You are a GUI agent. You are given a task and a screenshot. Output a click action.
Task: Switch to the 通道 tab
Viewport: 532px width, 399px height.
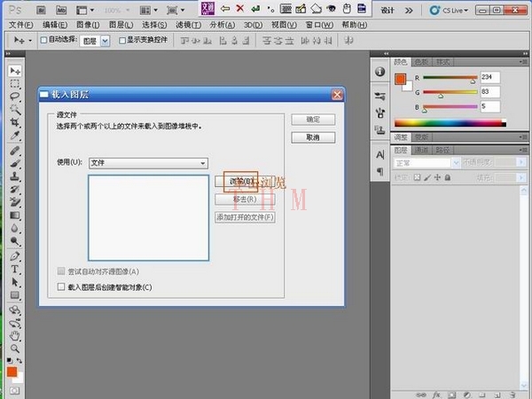pos(421,150)
